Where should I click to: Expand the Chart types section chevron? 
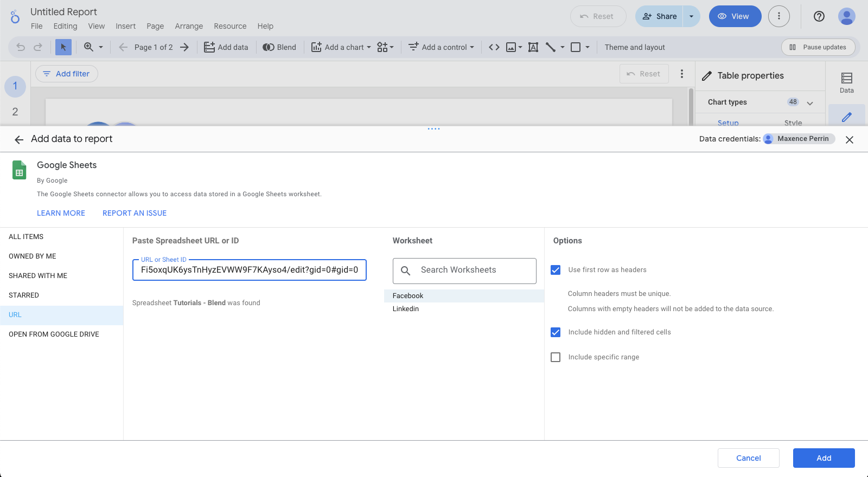tap(810, 103)
